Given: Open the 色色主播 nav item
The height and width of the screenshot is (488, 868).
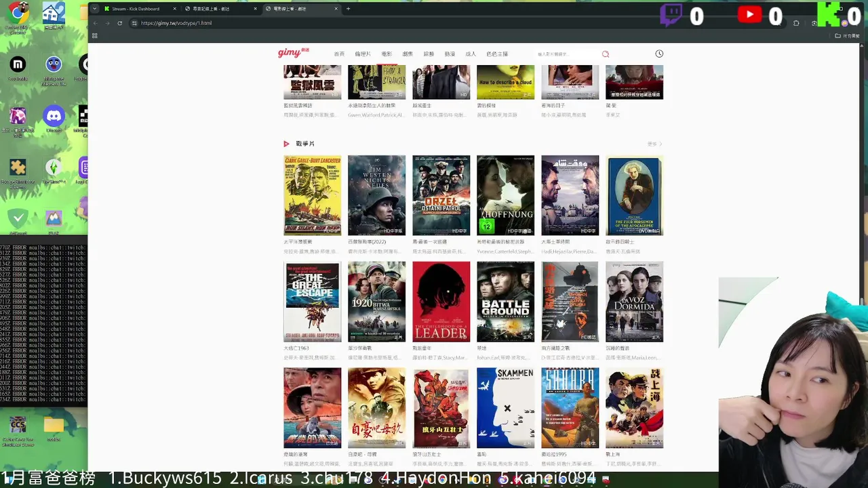Looking at the screenshot, I should click(x=497, y=54).
